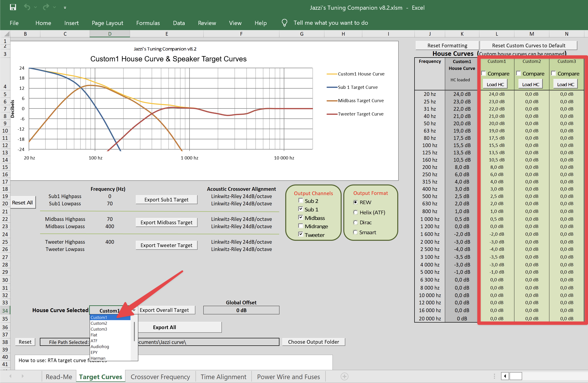Expand the House Curve Selected dropdown arrow
This screenshot has width=588, height=383.
pos(134,310)
